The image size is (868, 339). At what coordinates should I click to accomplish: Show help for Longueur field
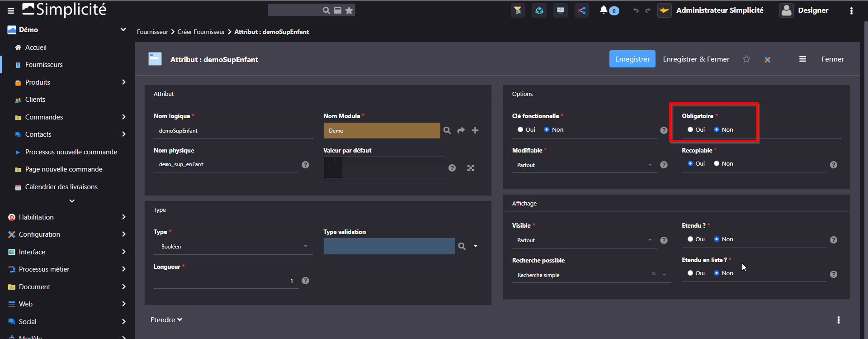[x=306, y=281]
